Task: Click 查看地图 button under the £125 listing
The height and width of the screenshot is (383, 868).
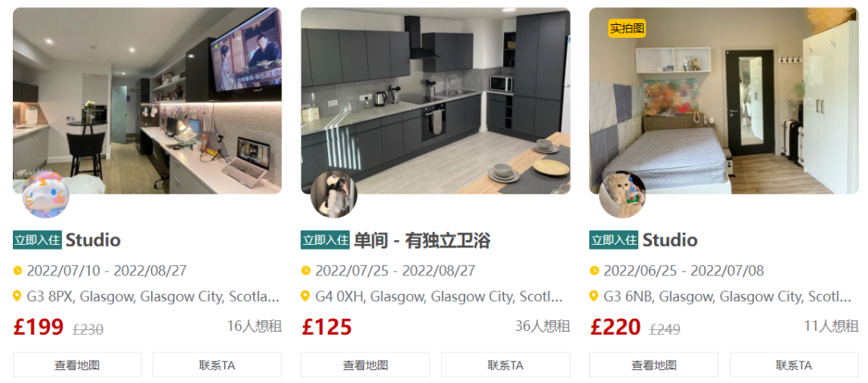Action: [x=366, y=365]
